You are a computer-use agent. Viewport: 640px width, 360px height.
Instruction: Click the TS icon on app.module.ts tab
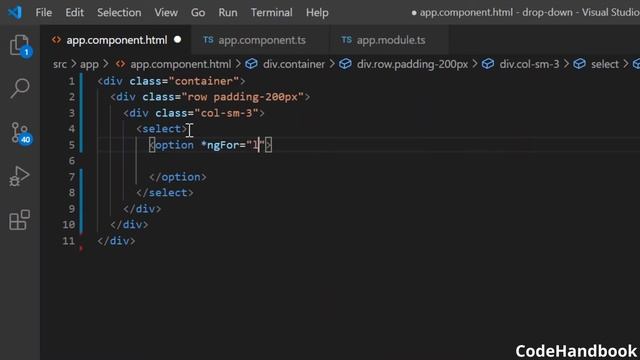coord(346,40)
